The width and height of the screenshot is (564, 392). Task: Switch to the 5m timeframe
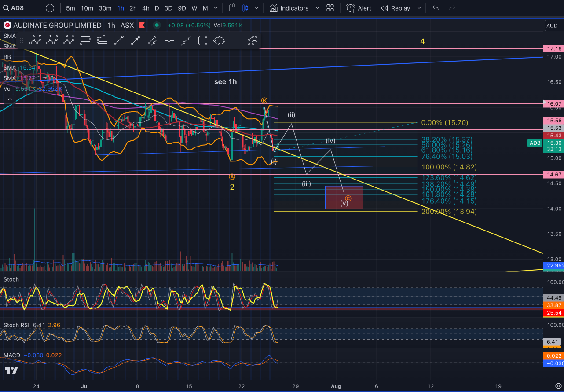(70, 8)
